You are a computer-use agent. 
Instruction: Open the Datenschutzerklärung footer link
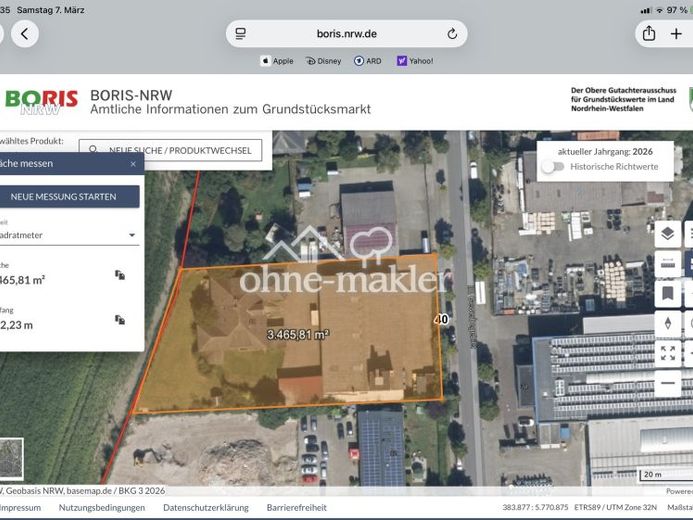pyautogui.click(x=205, y=508)
